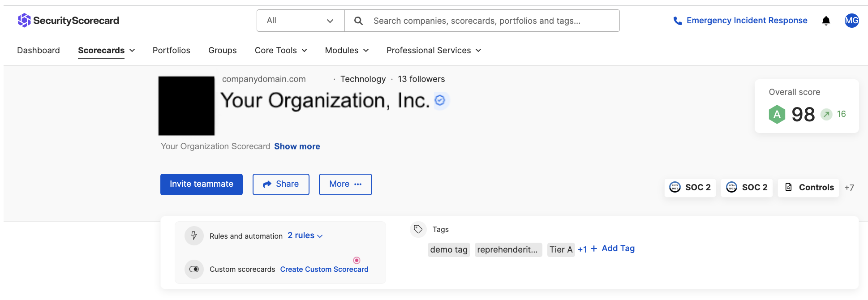Click the Controls document badge
This screenshot has width=868, height=300.
pyautogui.click(x=808, y=187)
